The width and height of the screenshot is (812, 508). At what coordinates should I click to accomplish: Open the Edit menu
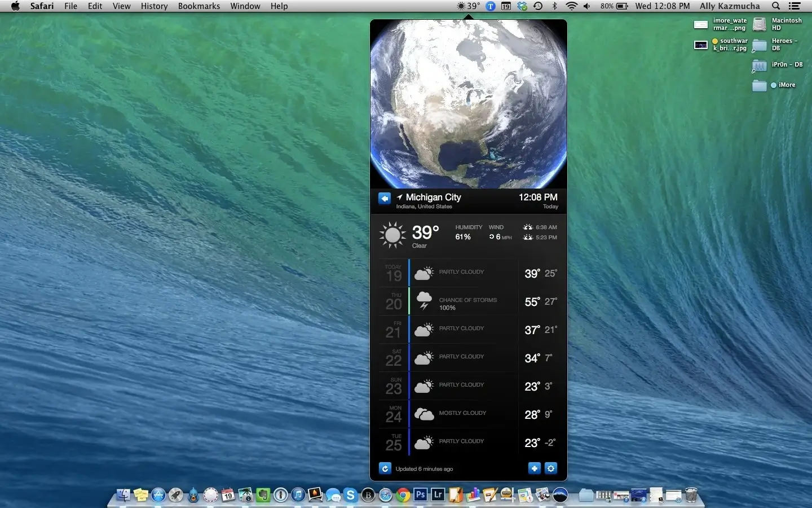click(95, 6)
